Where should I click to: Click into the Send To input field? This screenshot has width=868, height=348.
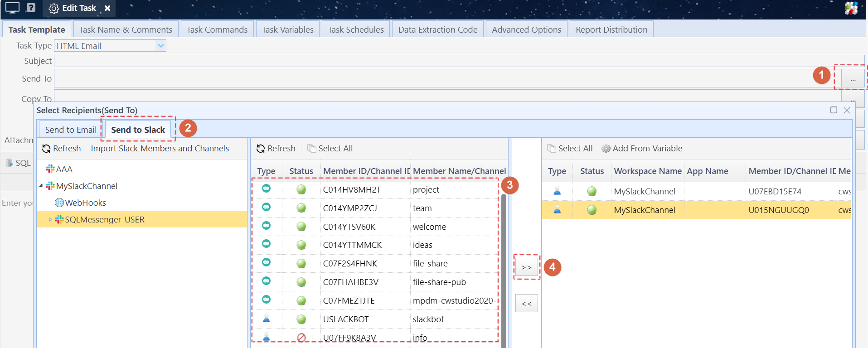[447, 78]
